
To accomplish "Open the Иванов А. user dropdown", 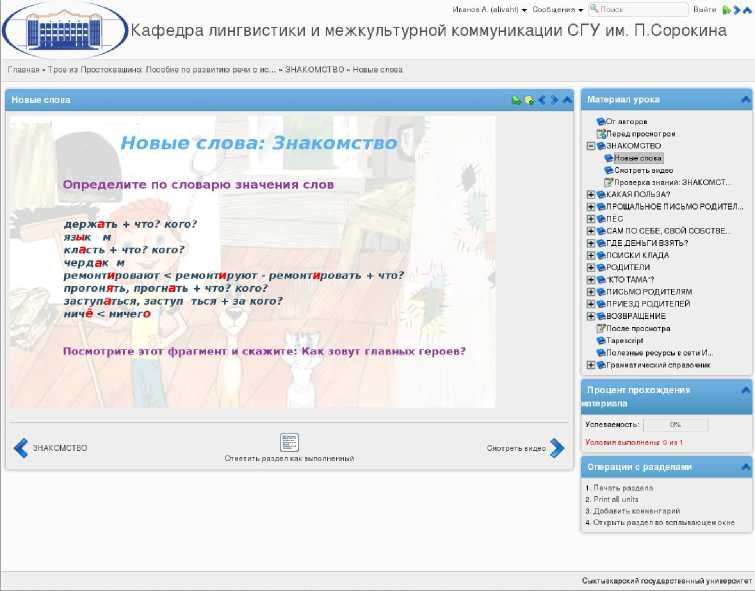I will coord(489,10).
